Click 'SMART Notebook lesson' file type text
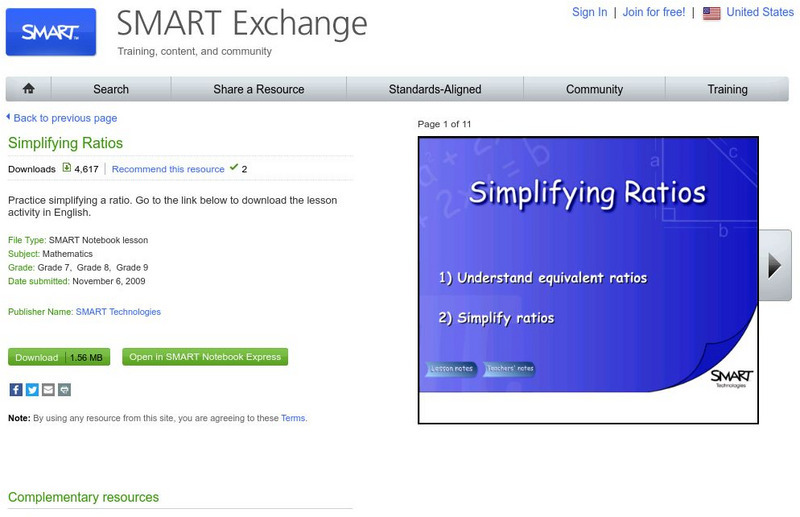 pyautogui.click(x=98, y=240)
